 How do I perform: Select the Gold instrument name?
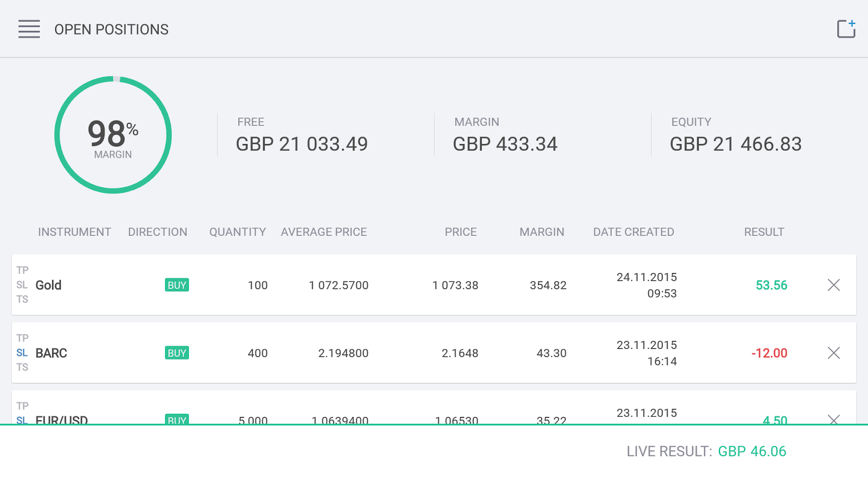click(48, 285)
